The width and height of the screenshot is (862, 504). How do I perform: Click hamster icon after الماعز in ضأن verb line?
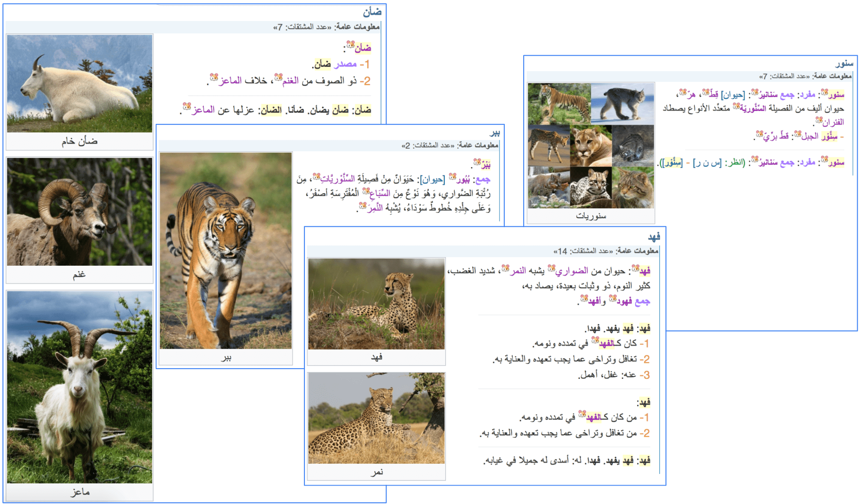187,106
